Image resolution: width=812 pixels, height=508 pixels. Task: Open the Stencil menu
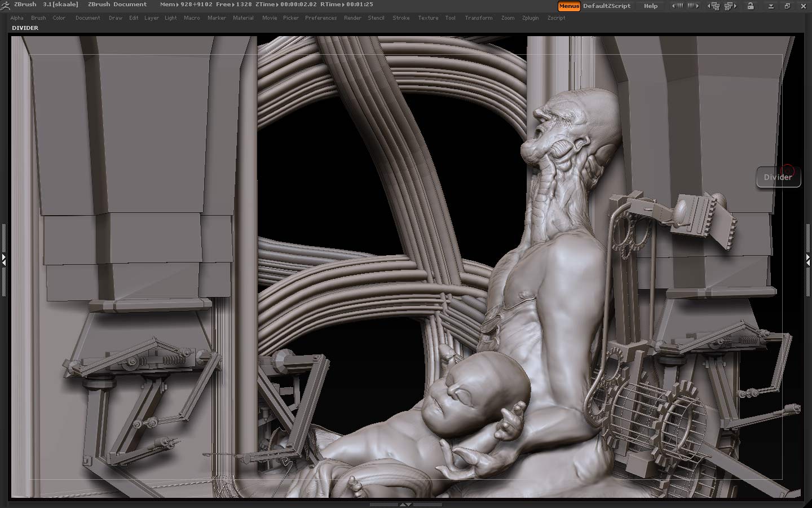coord(376,18)
